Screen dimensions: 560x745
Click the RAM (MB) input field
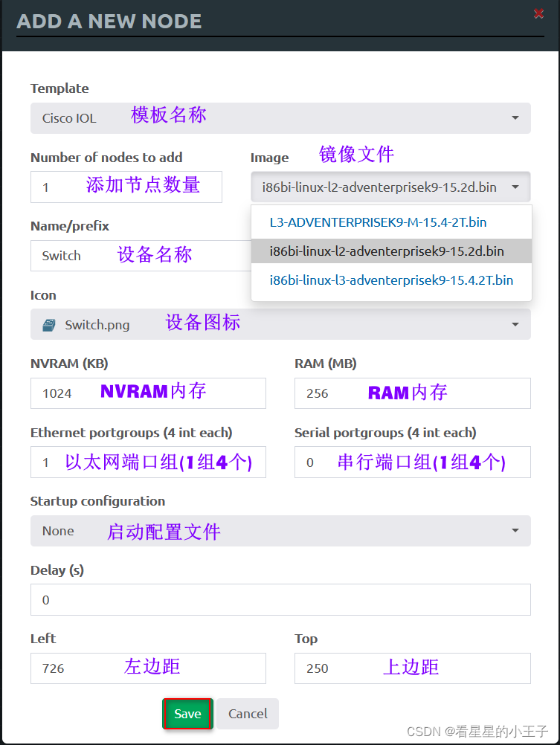point(413,393)
